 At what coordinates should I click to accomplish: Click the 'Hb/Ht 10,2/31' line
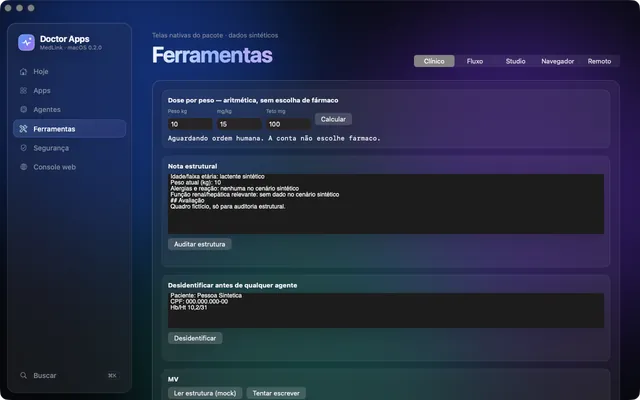pos(189,307)
